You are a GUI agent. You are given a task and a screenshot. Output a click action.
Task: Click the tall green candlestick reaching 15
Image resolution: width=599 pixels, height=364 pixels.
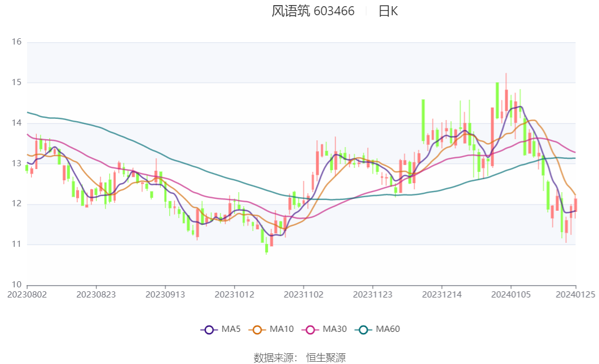point(497,101)
